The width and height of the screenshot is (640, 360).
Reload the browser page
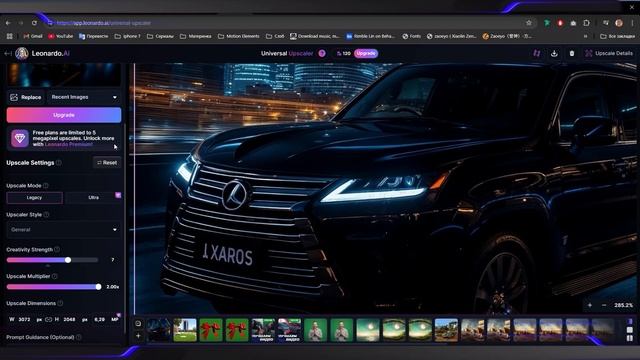pyautogui.click(x=34, y=23)
